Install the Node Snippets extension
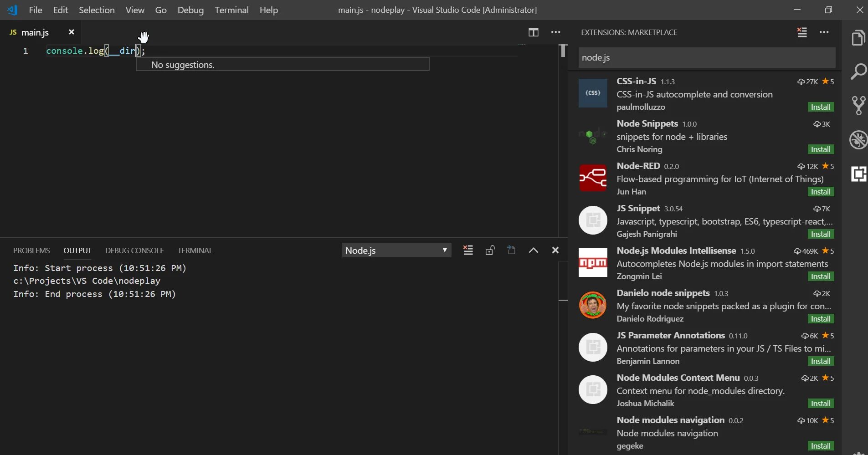 pyautogui.click(x=821, y=149)
